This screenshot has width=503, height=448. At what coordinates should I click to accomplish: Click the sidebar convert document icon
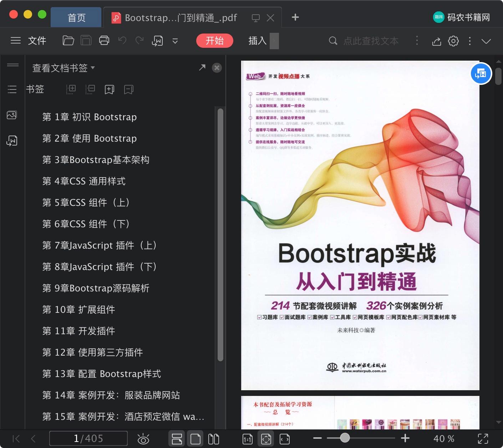(12, 141)
